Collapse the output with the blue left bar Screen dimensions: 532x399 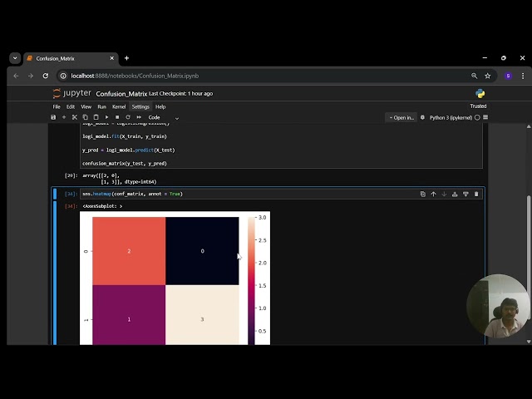[x=55, y=273]
